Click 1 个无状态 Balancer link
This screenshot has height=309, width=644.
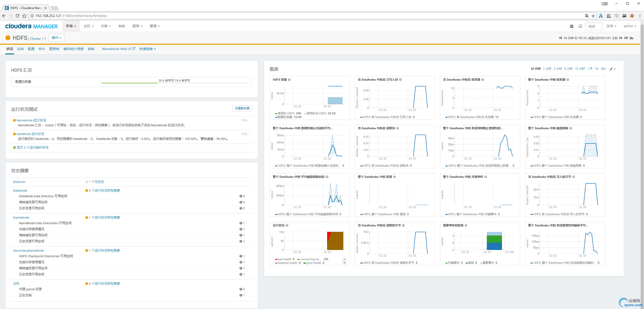[x=96, y=182]
